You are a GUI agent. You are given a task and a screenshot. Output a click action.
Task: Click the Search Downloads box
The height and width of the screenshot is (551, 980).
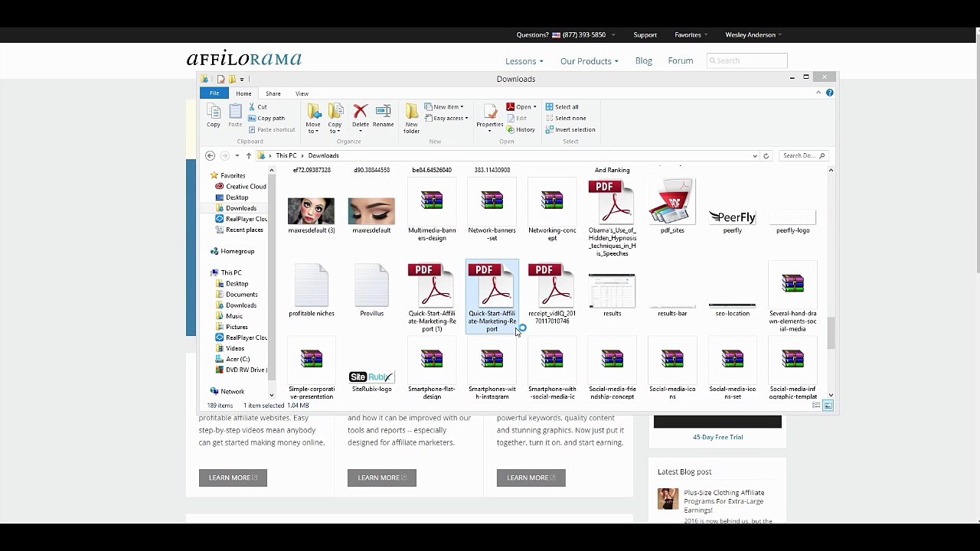[x=802, y=155]
